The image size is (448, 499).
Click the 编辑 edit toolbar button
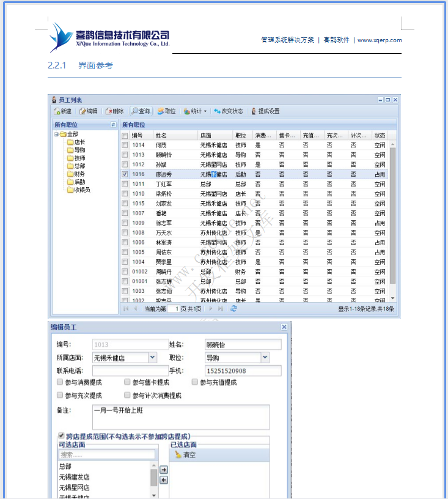click(x=89, y=111)
